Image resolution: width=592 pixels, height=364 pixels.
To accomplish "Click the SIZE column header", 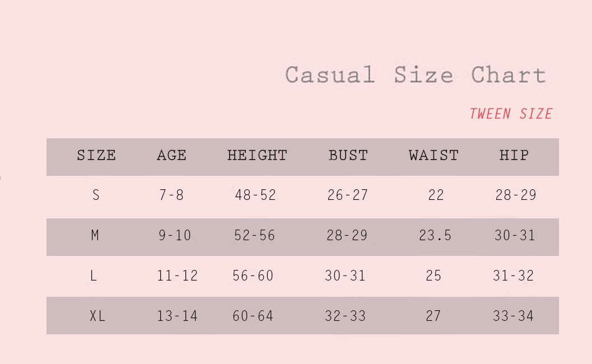I will click(96, 155).
